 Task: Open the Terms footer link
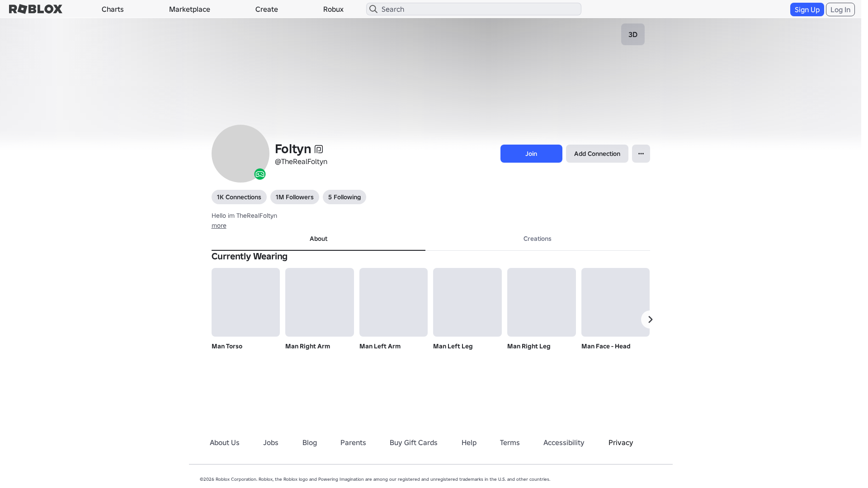[510, 442]
